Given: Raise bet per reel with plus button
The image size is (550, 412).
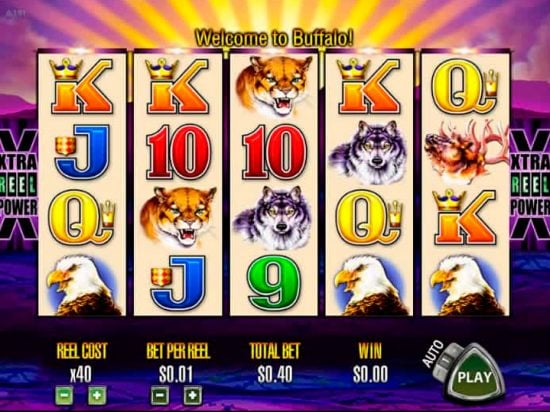Looking at the screenshot, I should point(193,396).
